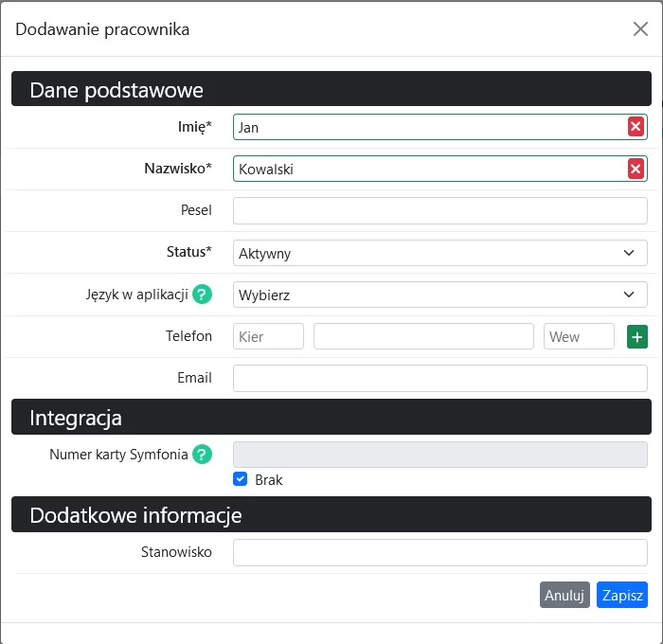This screenshot has height=644, width=663.
Task: Click the Stanowisko text field
Action: pyautogui.click(x=439, y=552)
